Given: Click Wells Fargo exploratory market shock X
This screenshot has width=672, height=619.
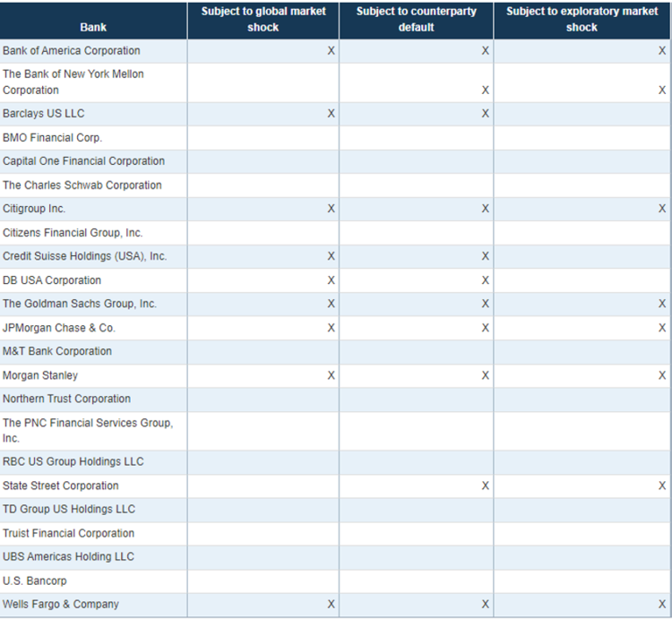Looking at the screenshot, I should point(662,605).
